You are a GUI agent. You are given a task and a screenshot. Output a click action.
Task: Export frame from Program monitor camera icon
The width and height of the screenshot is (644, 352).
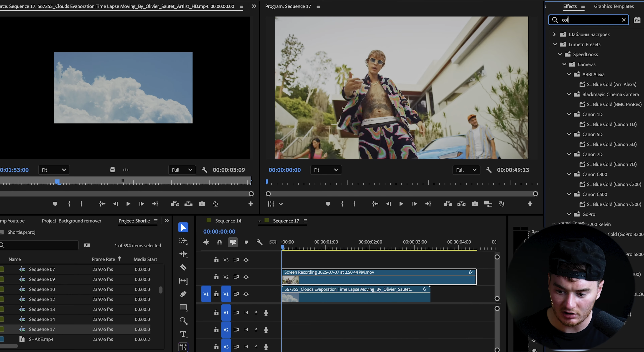point(475,204)
